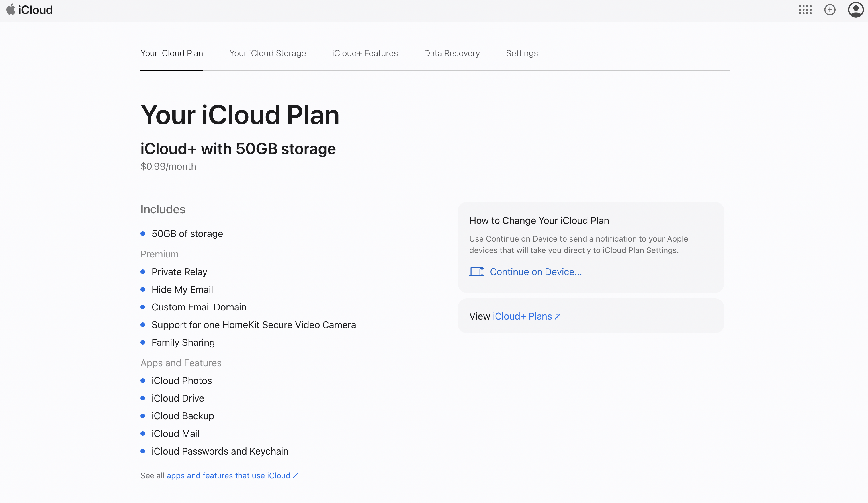The width and height of the screenshot is (868, 503).
Task: Click the Hide My Email list item
Action: pos(182,289)
